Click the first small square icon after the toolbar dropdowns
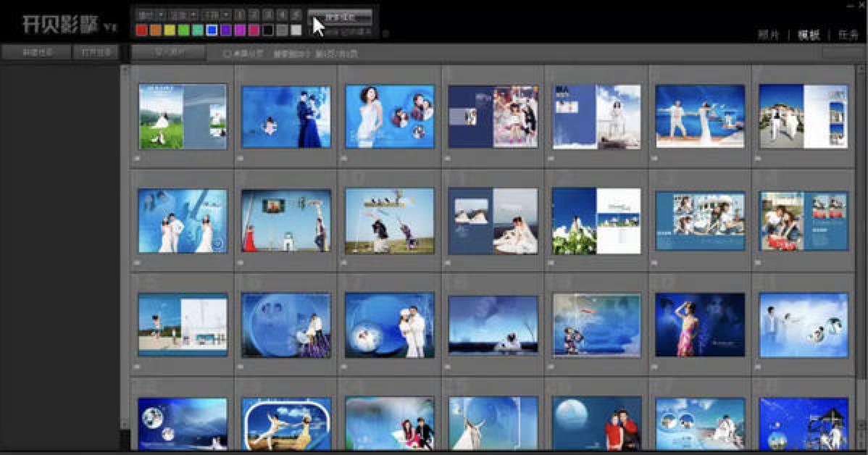868x455 pixels. [x=241, y=14]
